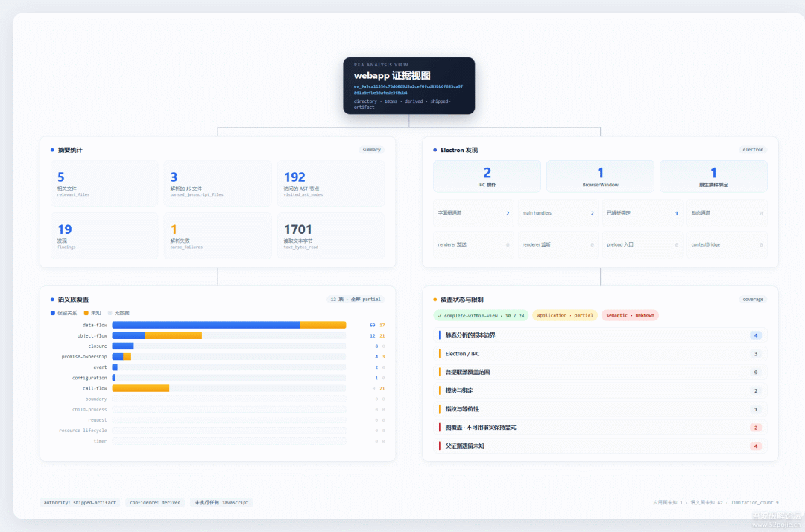
Task: Click the orange call-flow coverage bar
Action: tap(141, 388)
